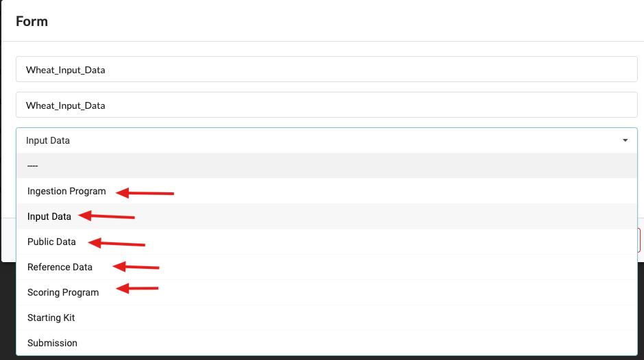This screenshot has height=360, width=644.
Task: Choose Ingestion Program from the list
Action: point(66,191)
